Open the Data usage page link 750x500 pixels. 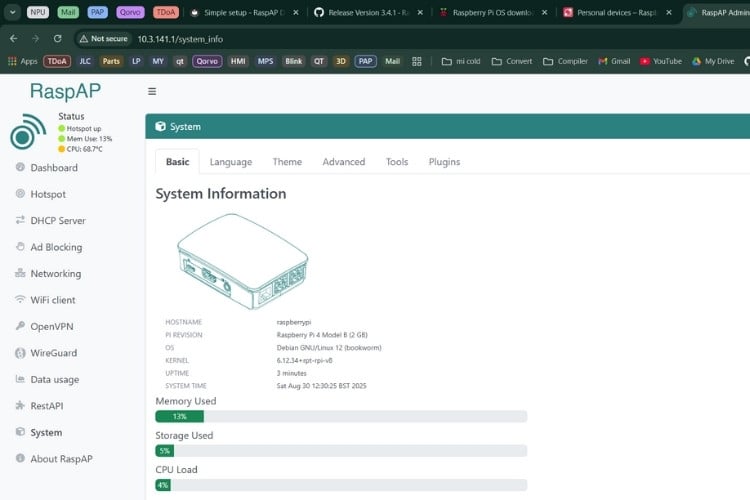55,379
